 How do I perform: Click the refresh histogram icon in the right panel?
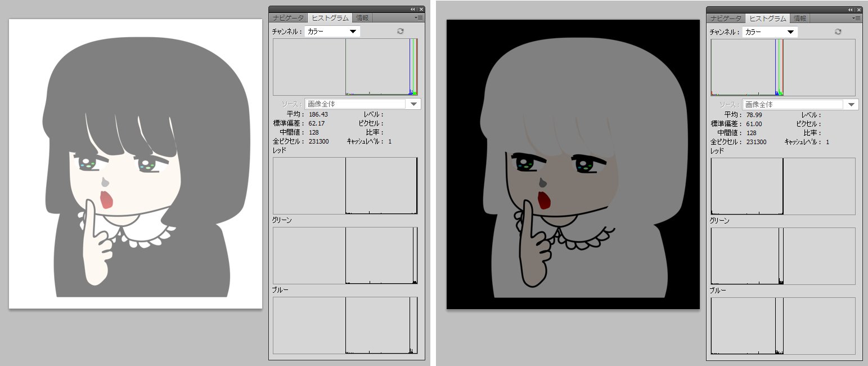tap(838, 32)
